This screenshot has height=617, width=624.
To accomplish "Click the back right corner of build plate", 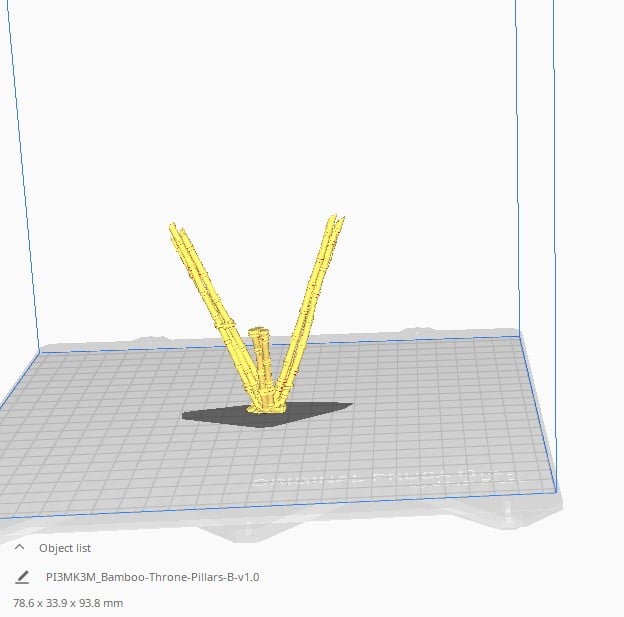I will [x=520, y=334].
